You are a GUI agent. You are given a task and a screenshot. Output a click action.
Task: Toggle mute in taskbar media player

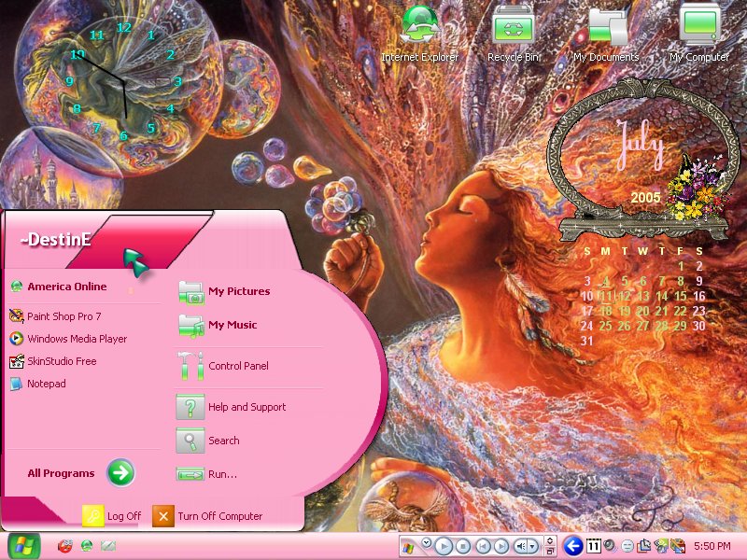pyautogui.click(x=520, y=546)
